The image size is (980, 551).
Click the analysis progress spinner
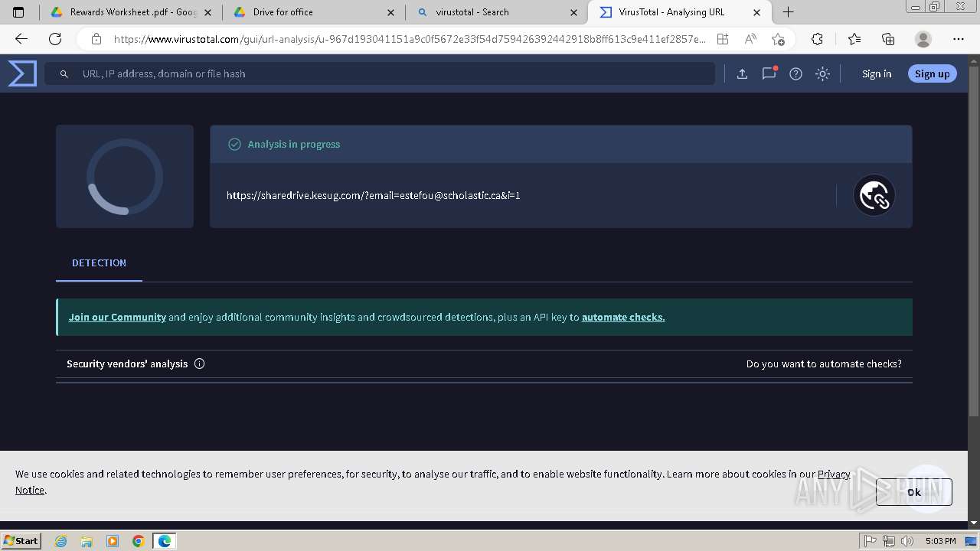tap(125, 177)
